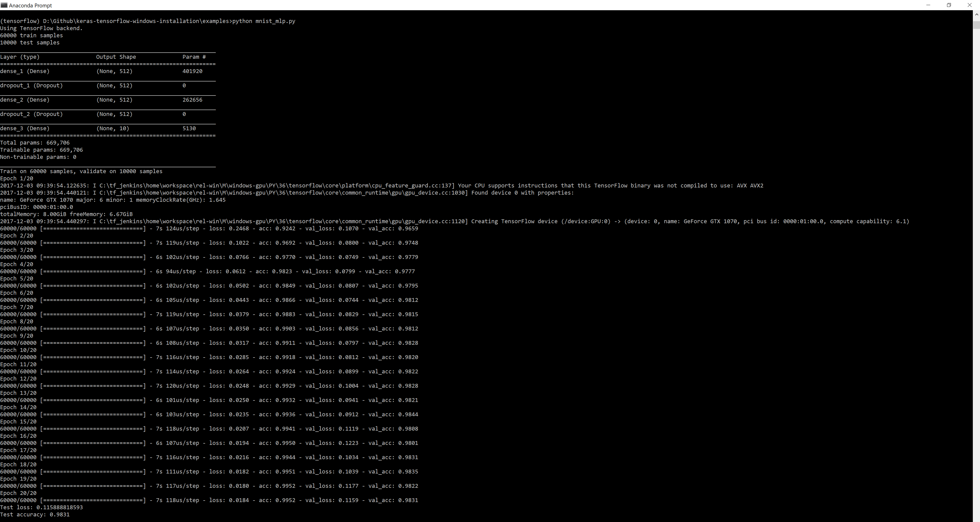
Task: Click the 'Layer (type)' table header
Action: click(x=20, y=57)
